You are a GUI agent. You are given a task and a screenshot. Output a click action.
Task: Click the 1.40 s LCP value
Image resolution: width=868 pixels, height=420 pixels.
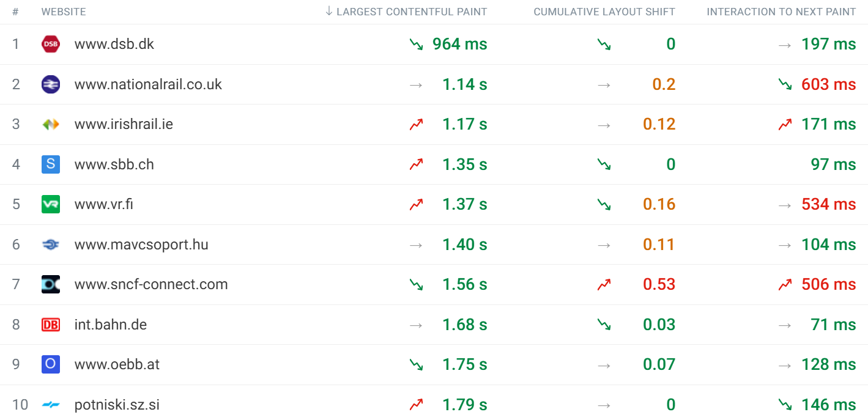(465, 245)
